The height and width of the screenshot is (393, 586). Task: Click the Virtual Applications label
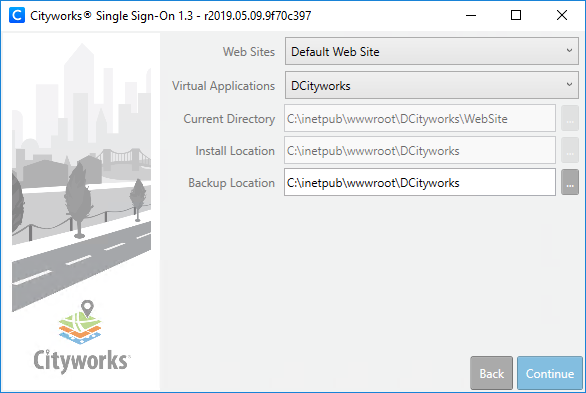point(223,86)
